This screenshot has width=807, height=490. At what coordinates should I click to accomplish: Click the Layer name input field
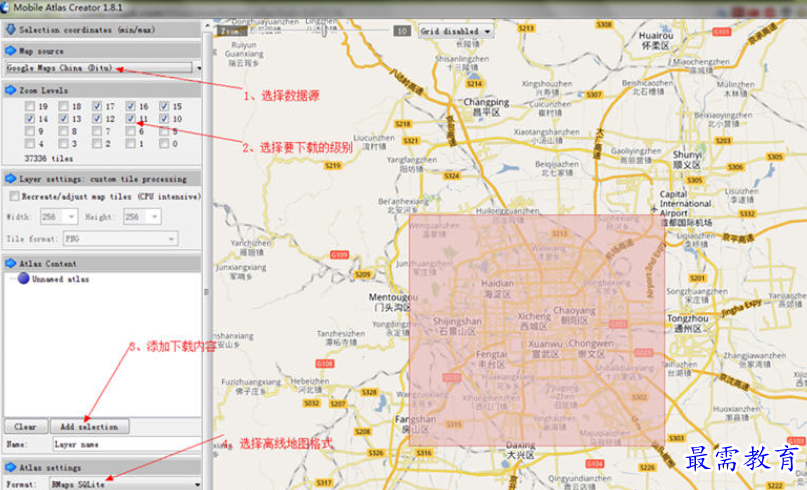click(124, 443)
